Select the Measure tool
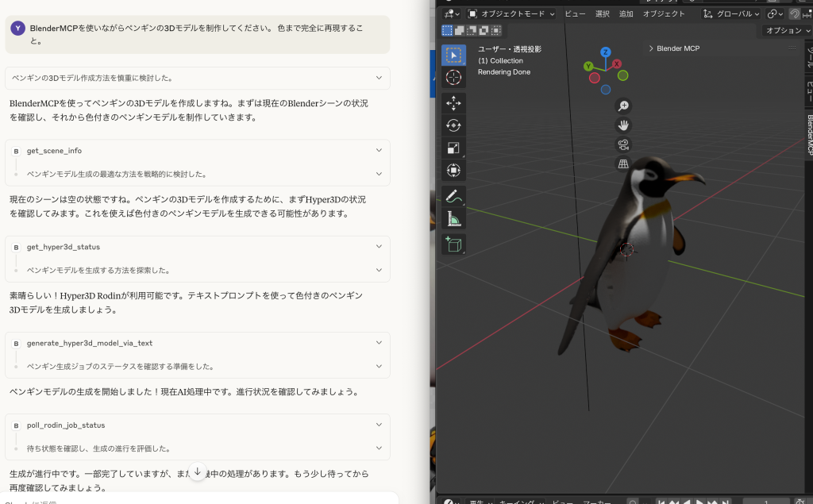 pos(453,218)
